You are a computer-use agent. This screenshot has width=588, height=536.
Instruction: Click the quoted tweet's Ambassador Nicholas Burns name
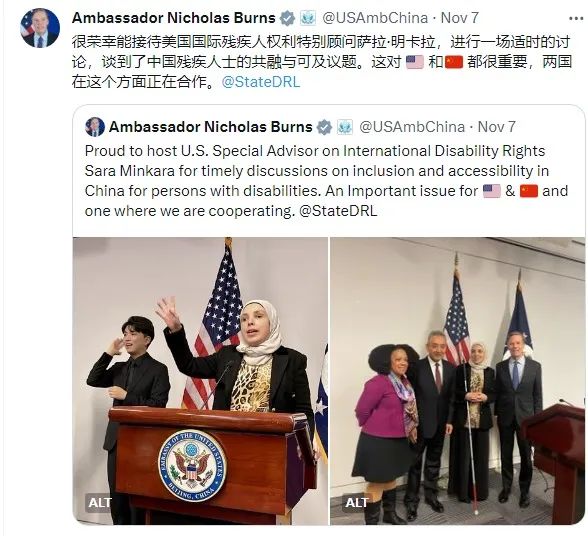point(211,127)
